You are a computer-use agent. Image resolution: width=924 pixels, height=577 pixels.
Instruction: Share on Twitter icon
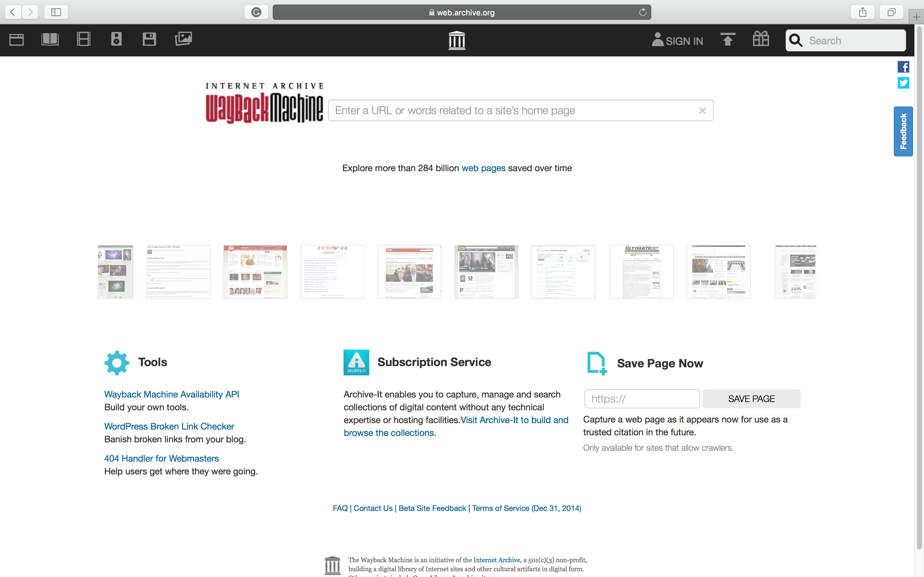click(x=903, y=83)
